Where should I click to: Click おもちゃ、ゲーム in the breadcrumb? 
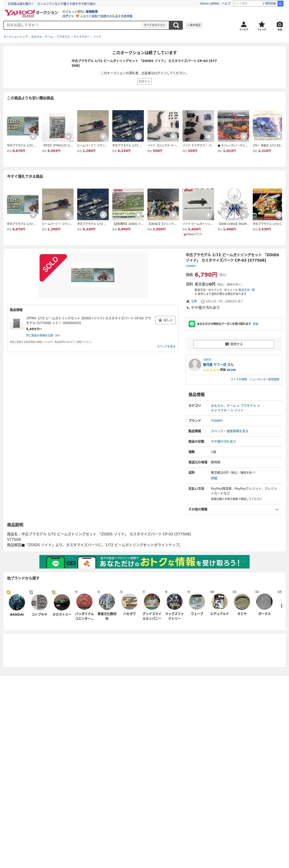[42, 37]
